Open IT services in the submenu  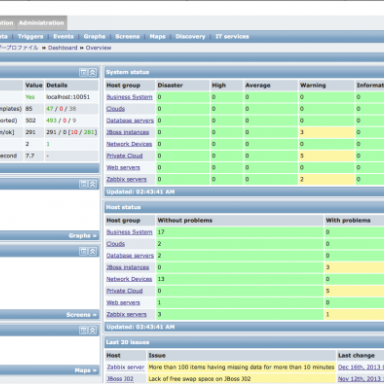(x=232, y=37)
